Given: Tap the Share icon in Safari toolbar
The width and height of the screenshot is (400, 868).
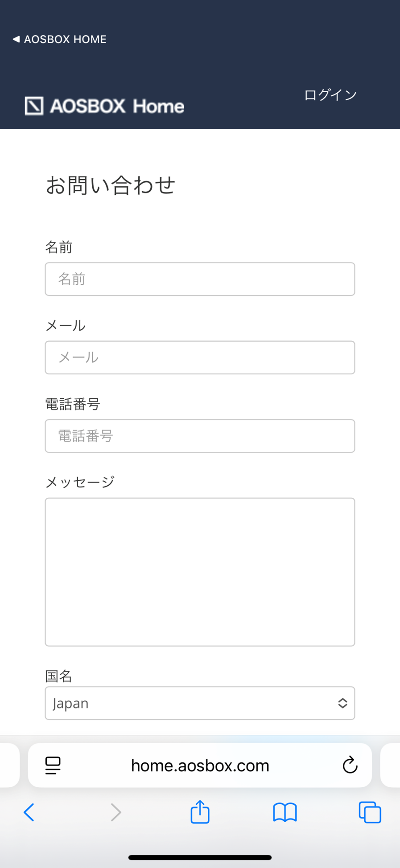Looking at the screenshot, I should (199, 812).
